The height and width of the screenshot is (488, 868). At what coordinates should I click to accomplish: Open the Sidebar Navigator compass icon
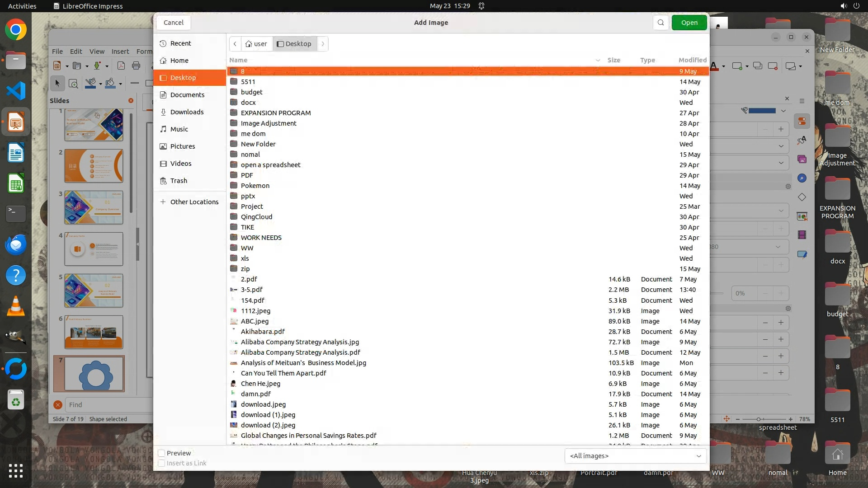coord(802,178)
